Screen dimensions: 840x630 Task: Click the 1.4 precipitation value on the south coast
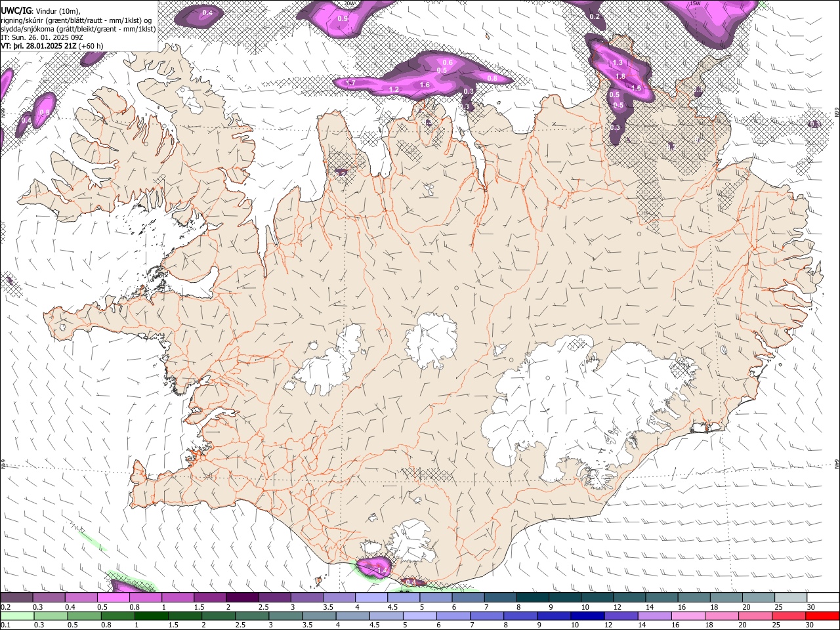coord(381,571)
